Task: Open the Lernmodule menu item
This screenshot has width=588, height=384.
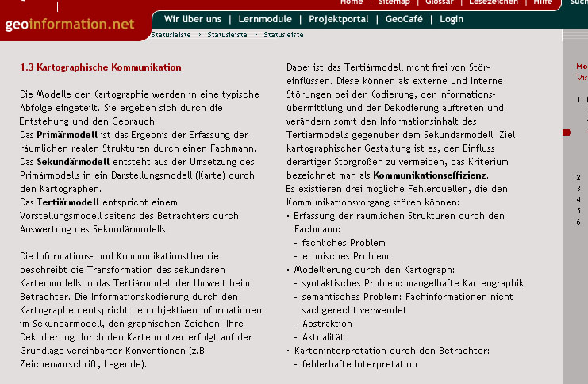Action: pyautogui.click(x=265, y=19)
